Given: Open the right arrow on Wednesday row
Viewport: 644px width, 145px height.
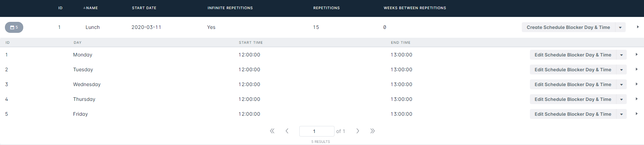Looking at the screenshot, I should click(637, 84).
